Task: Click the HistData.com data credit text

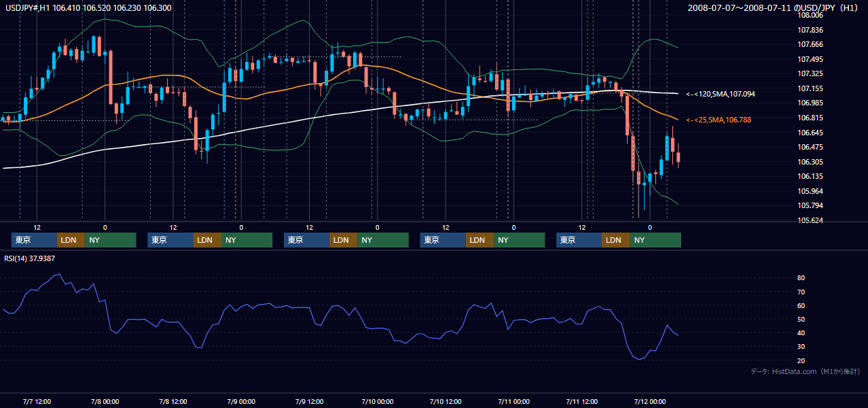Action: click(806, 371)
